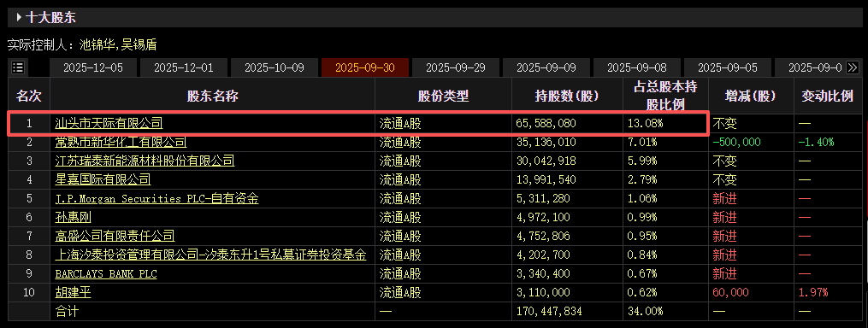Open shareholder 汕头市天际有限公司 link
Image resolution: width=868 pixels, height=328 pixels.
[109, 123]
